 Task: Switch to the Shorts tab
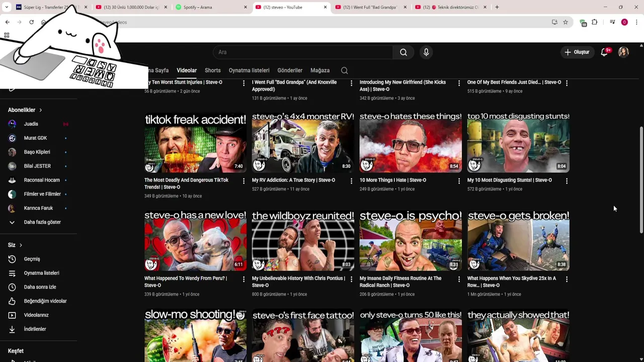click(x=212, y=70)
